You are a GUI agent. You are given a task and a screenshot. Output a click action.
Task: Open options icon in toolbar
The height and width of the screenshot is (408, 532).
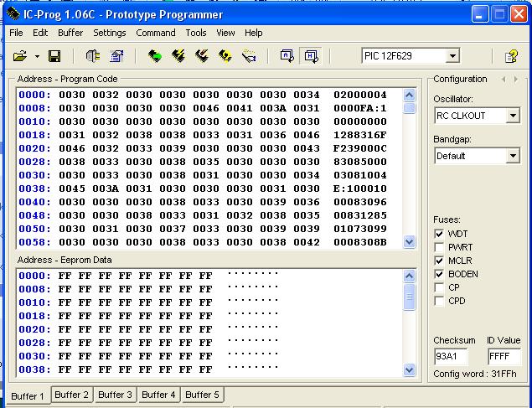[116, 56]
